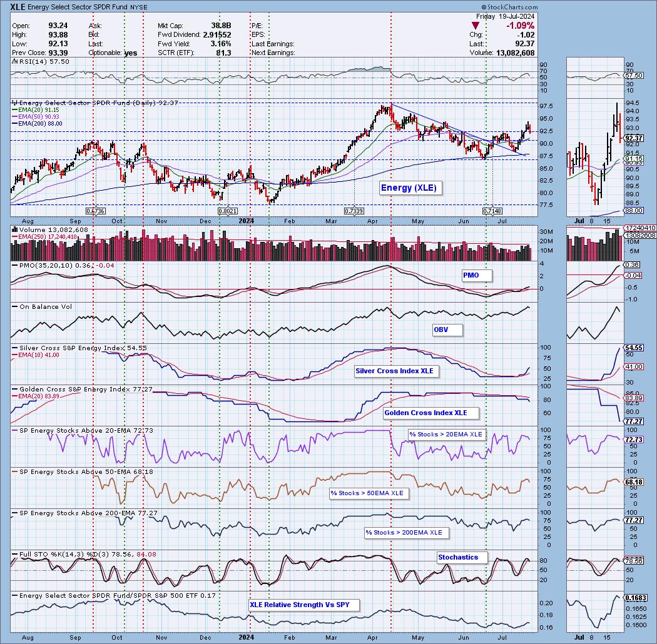The height and width of the screenshot is (644, 657).
Task: Click the 78.56 Stochastics badge
Action: coord(634,561)
